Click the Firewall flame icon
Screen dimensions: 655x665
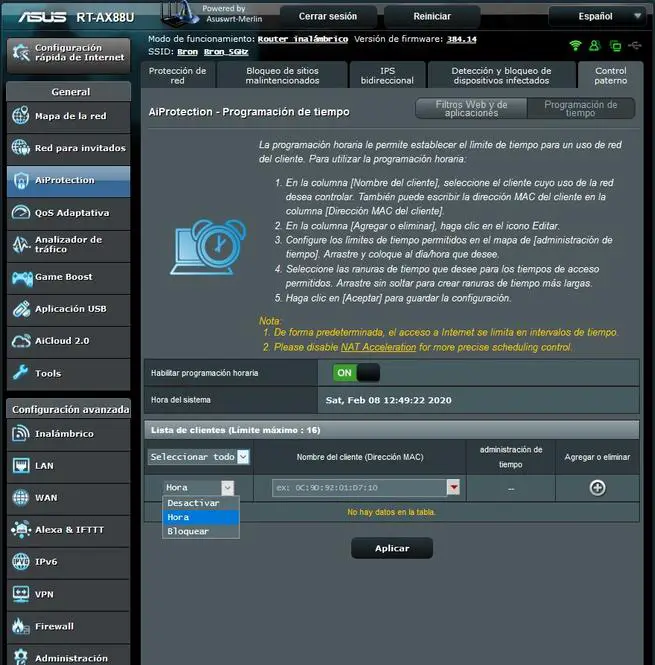click(x=20, y=626)
